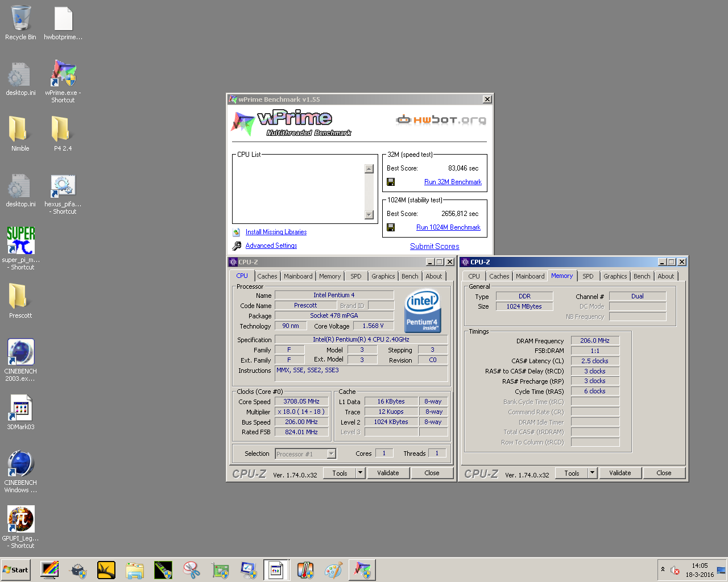Launch the hexus_pifast shortcut
Viewport: 728px width, 582px height.
click(63, 194)
